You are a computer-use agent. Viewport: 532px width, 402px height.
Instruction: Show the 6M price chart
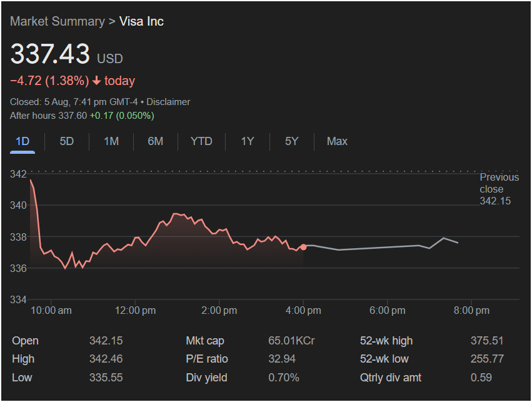156,141
